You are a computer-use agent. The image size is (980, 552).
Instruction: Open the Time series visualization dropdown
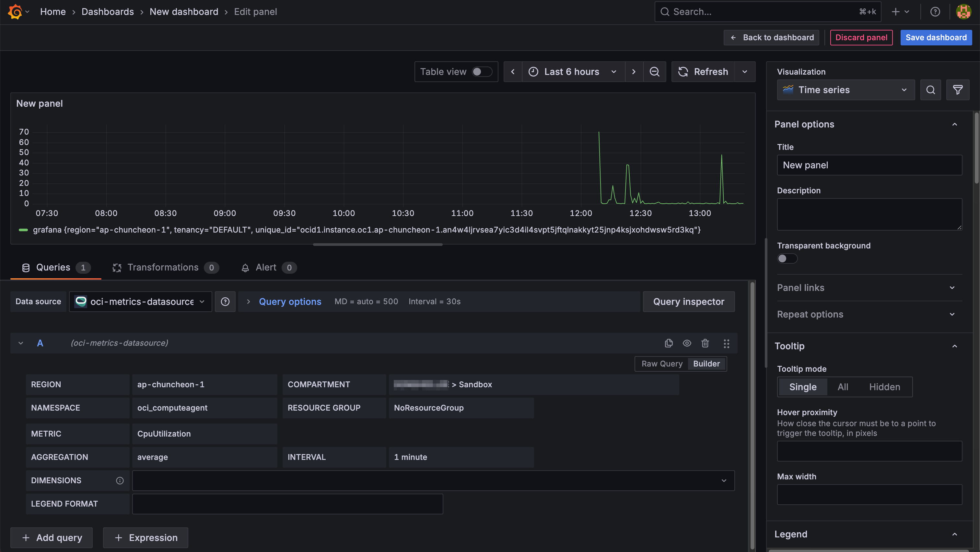point(845,90)
